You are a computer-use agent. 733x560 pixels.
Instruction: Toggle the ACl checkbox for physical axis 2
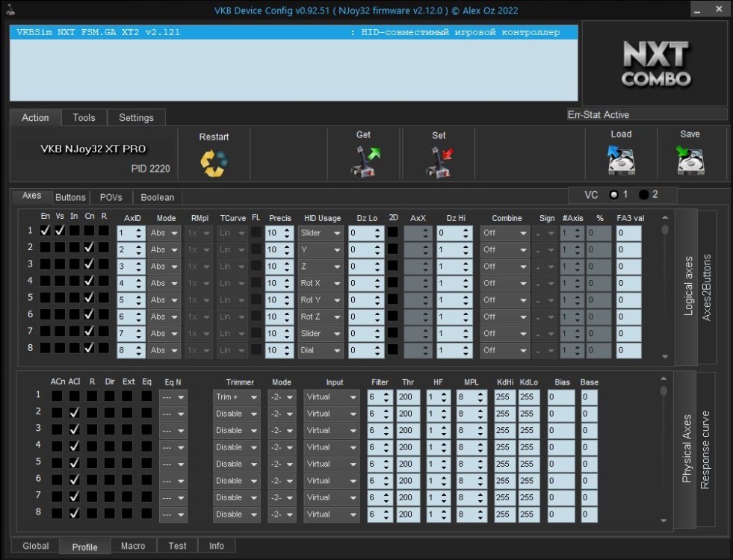point(74,413)
